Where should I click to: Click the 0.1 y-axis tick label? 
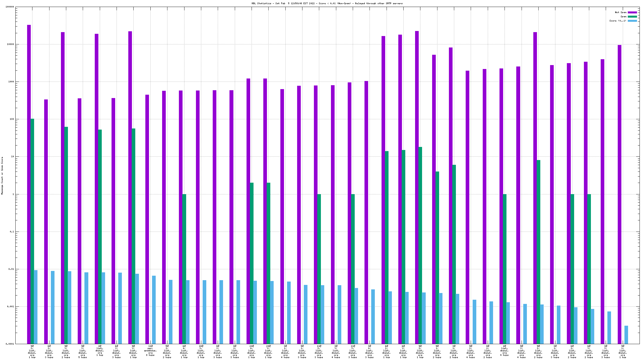coord(12,232)
